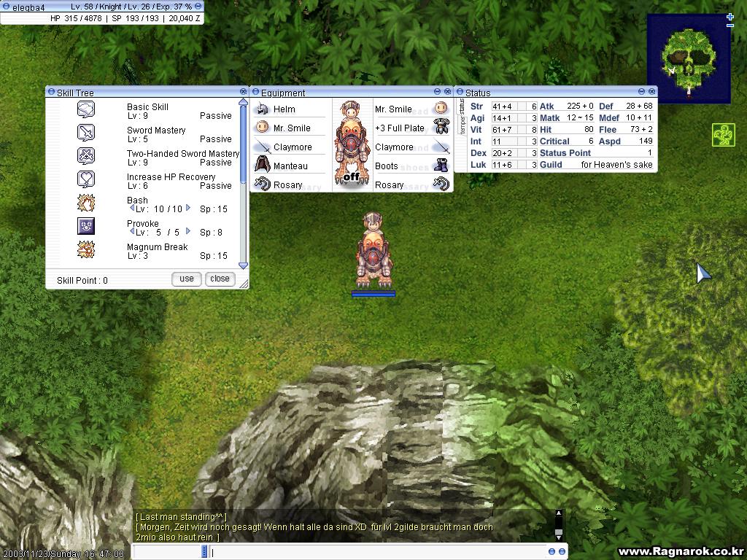Click Skill Tree scrollbar up arrow

tap(243, 102)
